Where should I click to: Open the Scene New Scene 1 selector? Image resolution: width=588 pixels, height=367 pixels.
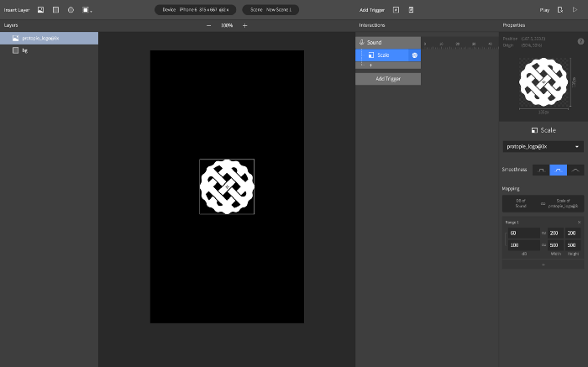[x=270, y=10]
